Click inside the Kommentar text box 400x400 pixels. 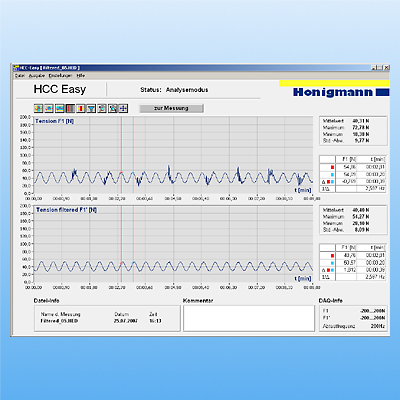click(x=249, y=318)
